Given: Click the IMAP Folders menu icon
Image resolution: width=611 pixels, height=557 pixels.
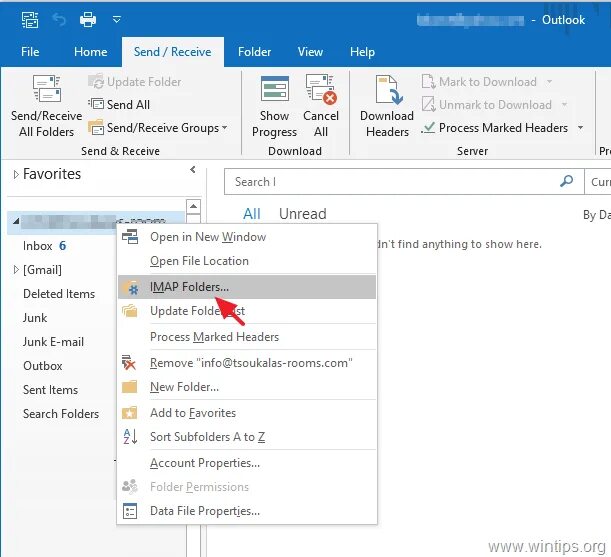Looking at the screenshot, I should tap(130, 287).
